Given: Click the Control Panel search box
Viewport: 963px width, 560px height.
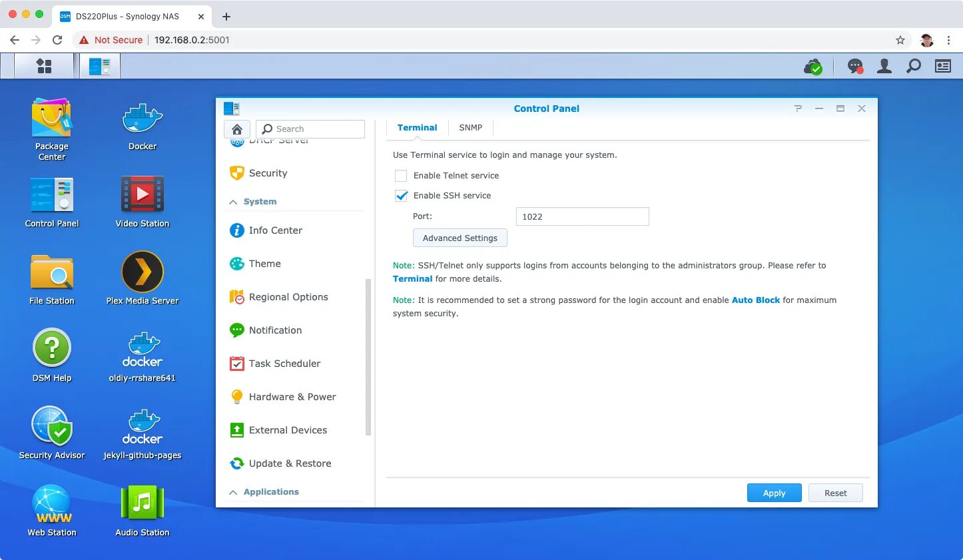Looking at the screenshot, I should (310, 129).
